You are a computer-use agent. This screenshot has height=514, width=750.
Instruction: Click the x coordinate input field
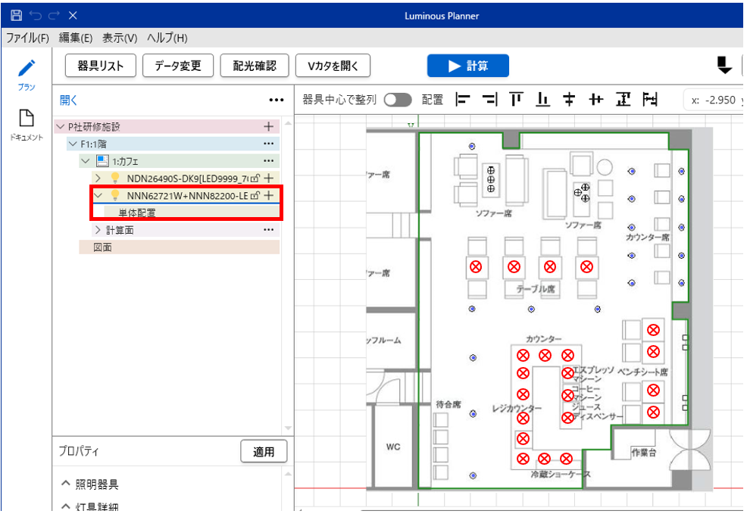click(x=715, y=100)
